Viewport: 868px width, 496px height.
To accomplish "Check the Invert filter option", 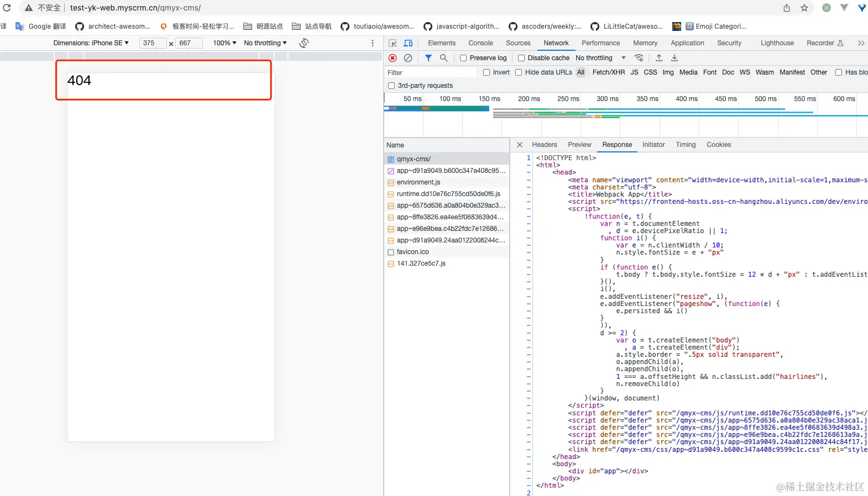I will point(487,72).
